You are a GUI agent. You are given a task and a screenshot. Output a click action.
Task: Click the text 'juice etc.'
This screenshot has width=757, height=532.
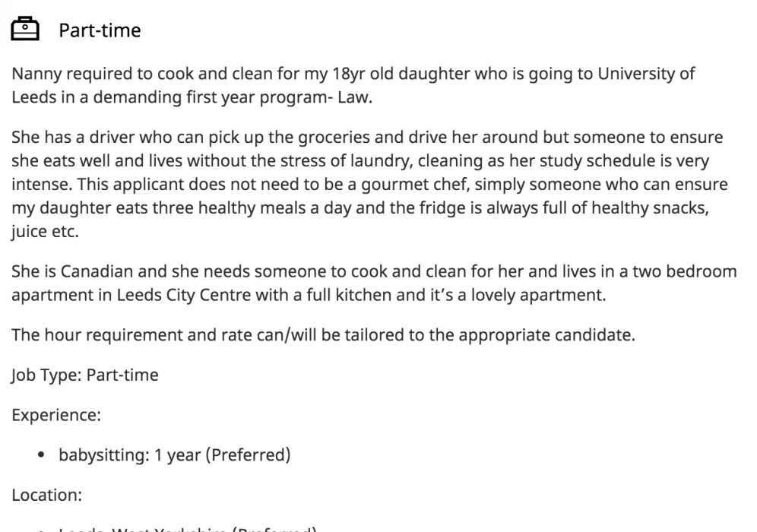[45, 231]
